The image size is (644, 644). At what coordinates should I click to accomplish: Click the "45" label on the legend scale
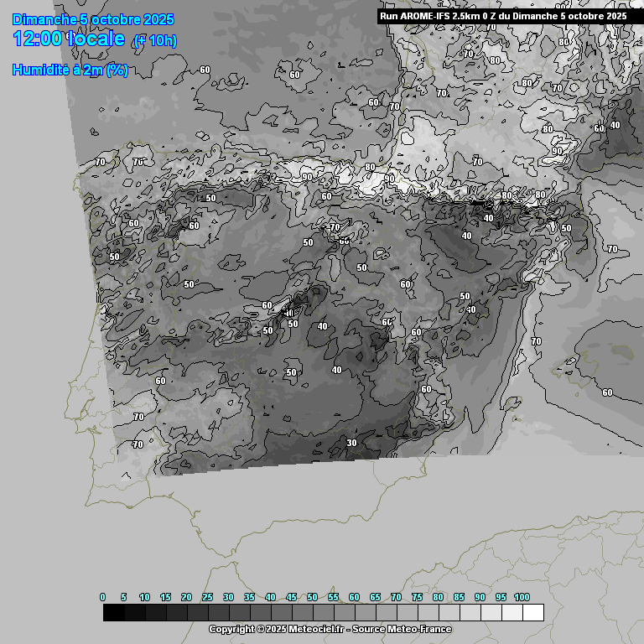[x=292, y=597]
